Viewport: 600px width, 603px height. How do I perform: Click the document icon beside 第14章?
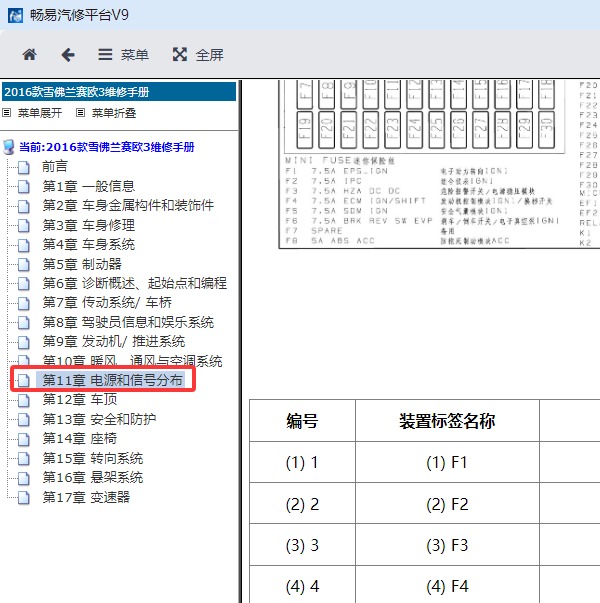[24, 439]
